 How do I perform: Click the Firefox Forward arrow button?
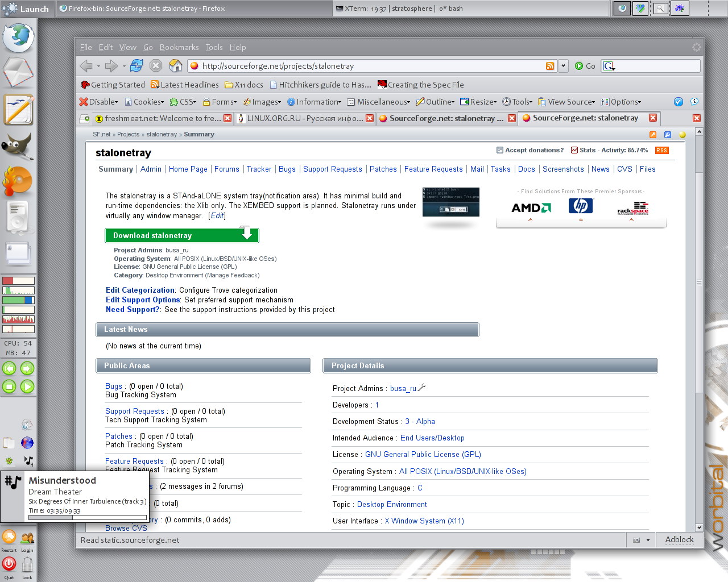[111, 66]
